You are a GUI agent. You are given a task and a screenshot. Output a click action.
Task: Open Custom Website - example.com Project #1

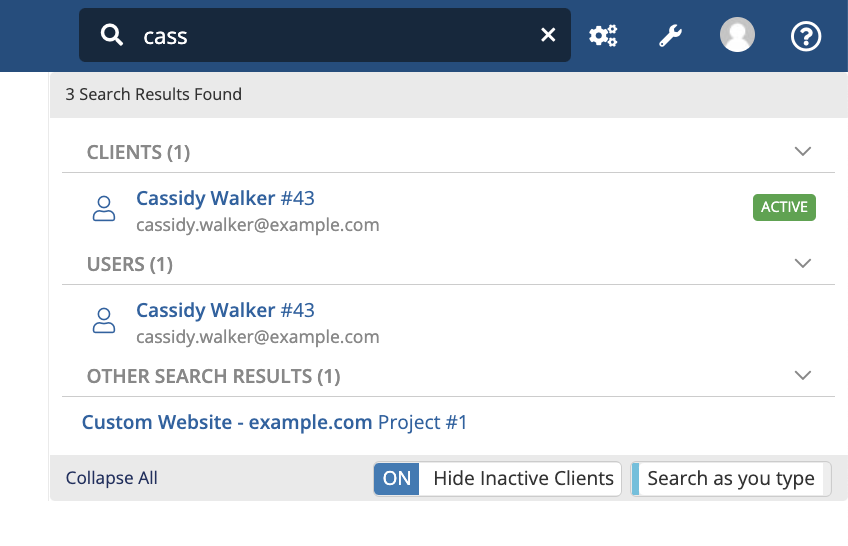coord(274,422)
